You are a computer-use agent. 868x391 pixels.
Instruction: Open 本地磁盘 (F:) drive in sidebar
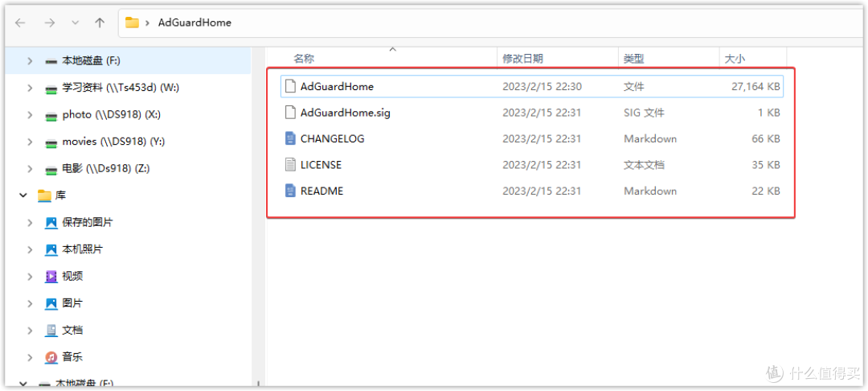(91, 61)
